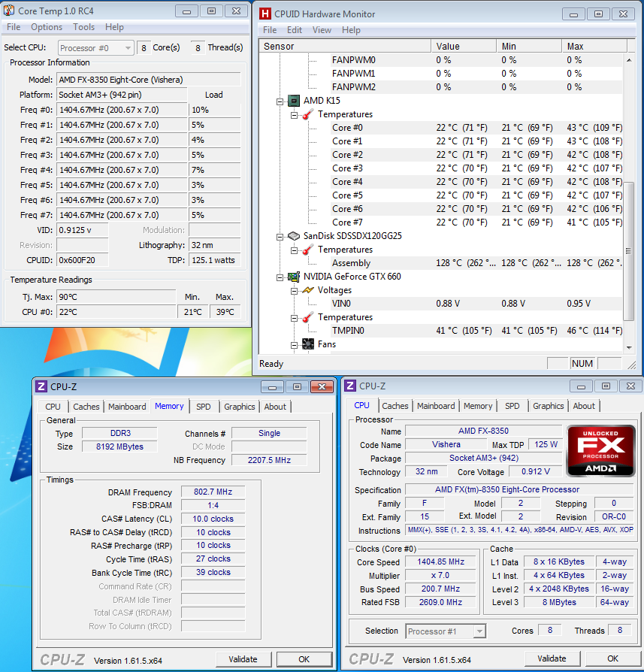Viewport: 644px width, 672px height.
Task: Switch to Graphics tab in right CPU-Z window
Action: point(548,406)
